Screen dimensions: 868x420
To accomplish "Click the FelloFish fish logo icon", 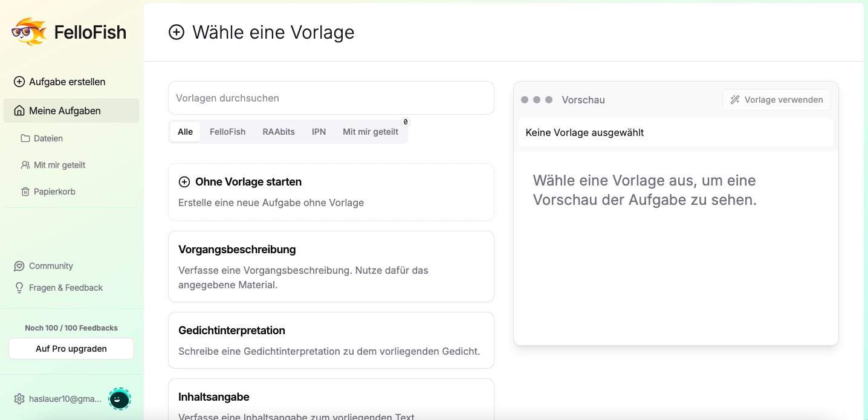I will point(29,31).
